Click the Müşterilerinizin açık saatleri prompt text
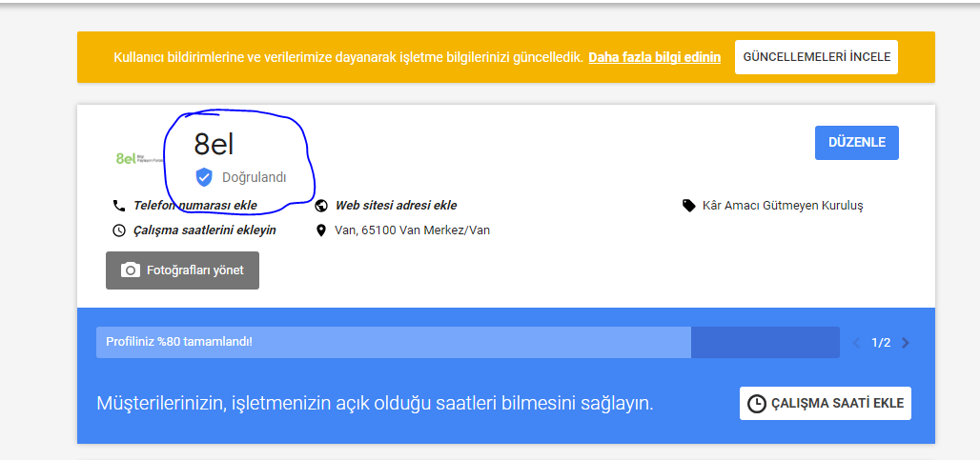 [375, 403]
